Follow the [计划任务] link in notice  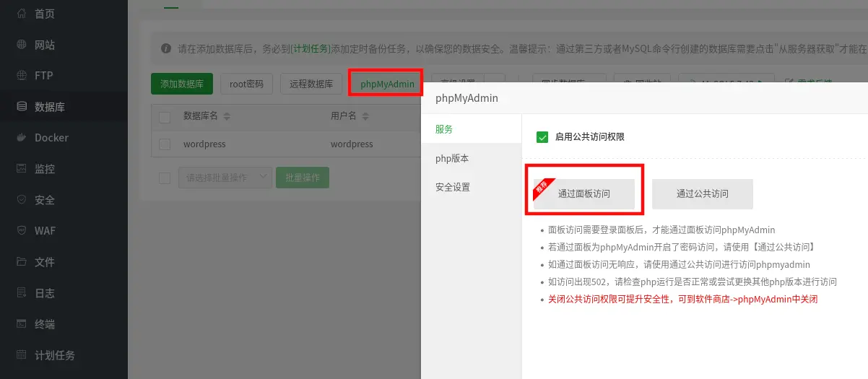(311, 49)
